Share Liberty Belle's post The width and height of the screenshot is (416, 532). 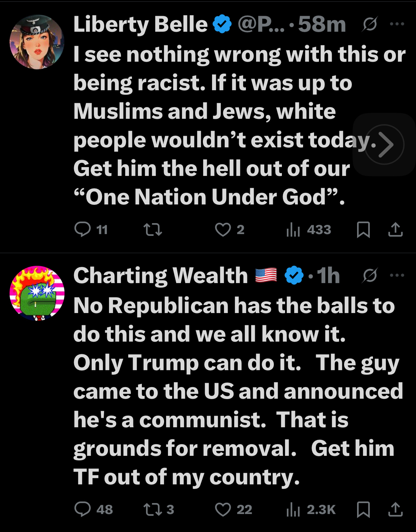(395, 230)
